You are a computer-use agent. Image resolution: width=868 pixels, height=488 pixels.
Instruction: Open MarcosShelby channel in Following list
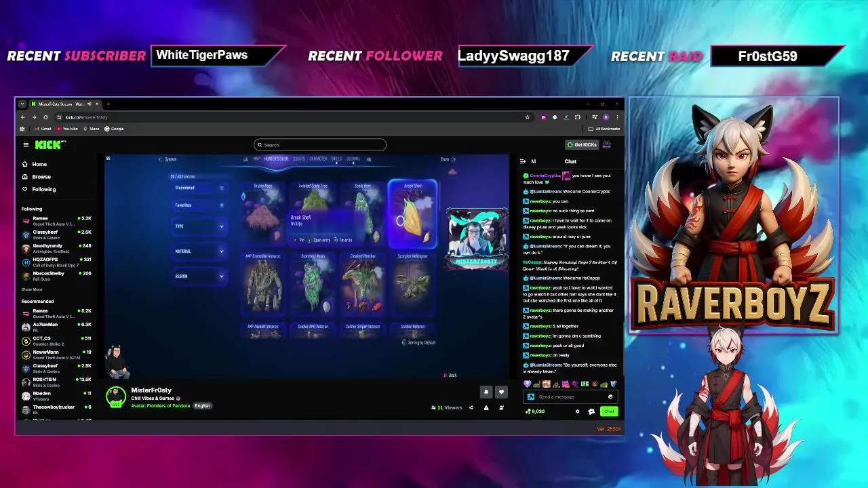pyautogui.click(x=57, y=275)
